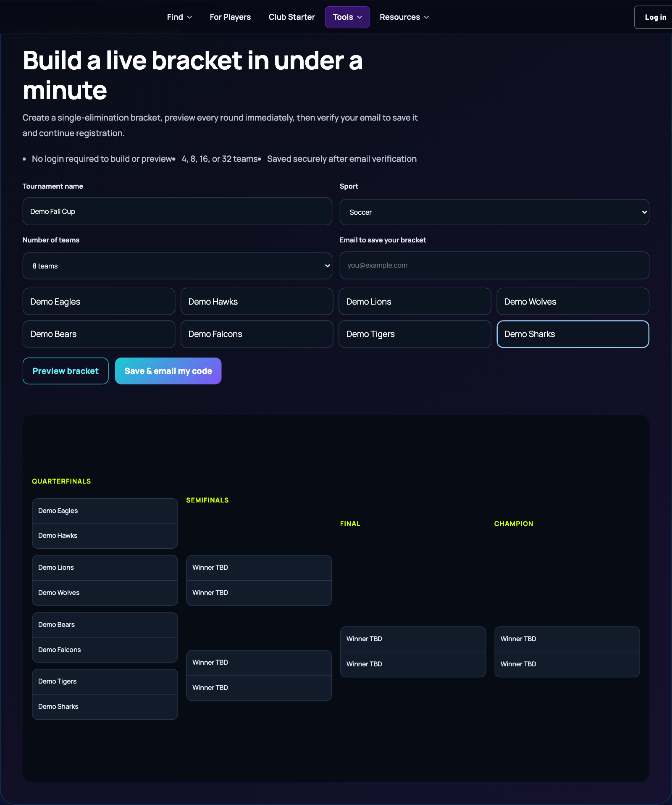This screenshot has width=672, height=805.
Task: Expand the Resources menu
Action: tap(404, 17)
